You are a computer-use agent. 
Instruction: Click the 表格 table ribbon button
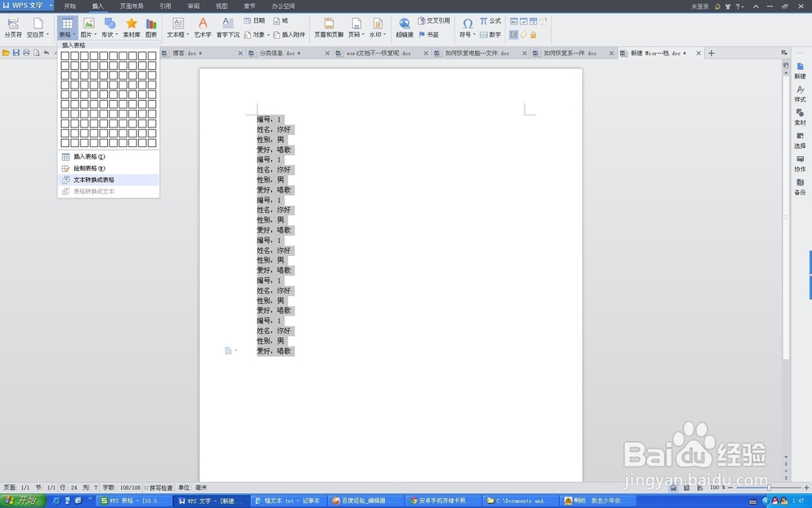tap(67, 28)
